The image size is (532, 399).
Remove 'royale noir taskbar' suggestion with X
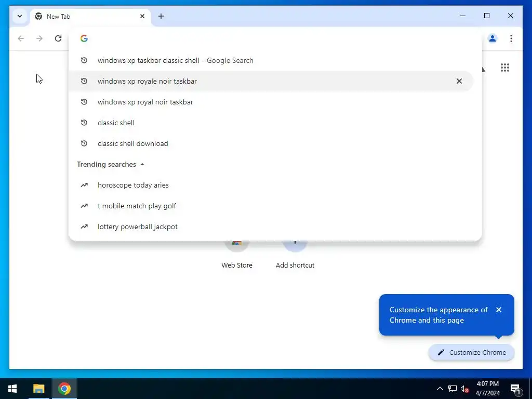(459, 81)
